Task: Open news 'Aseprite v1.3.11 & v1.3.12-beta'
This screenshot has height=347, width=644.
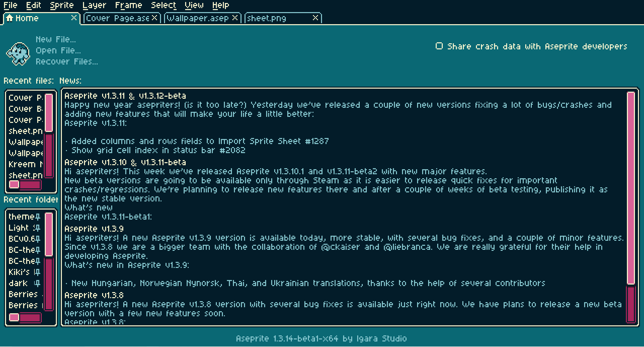Action: click(125, 96)
